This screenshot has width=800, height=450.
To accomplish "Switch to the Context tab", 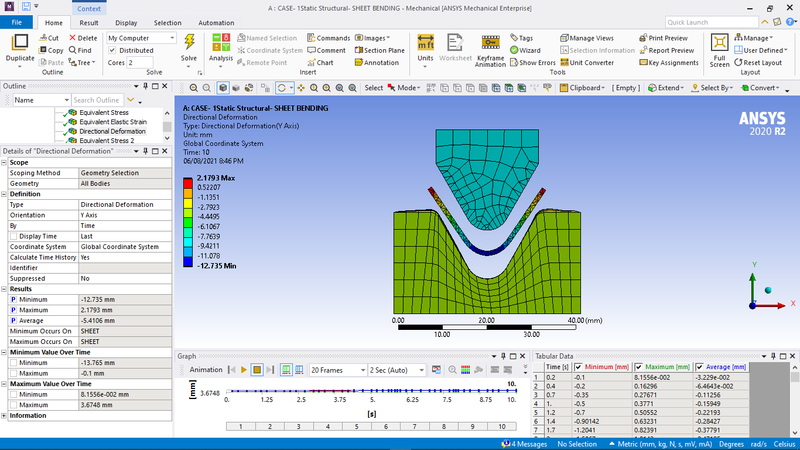I will [x=89, y=9].
